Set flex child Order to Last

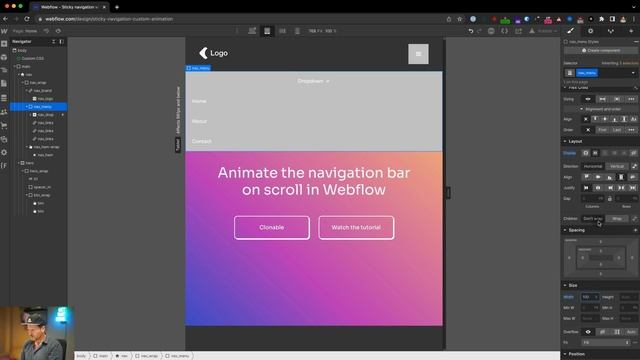click(617, 130)
